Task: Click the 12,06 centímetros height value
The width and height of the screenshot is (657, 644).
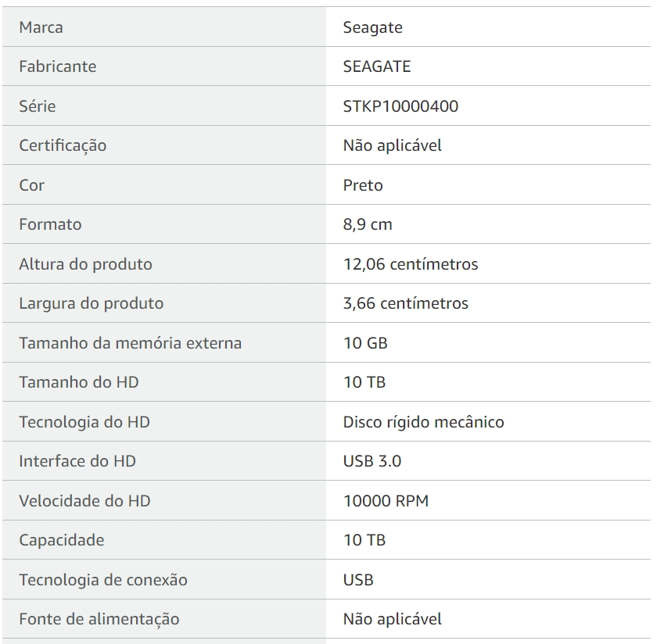Action: [x=411, y=264]
